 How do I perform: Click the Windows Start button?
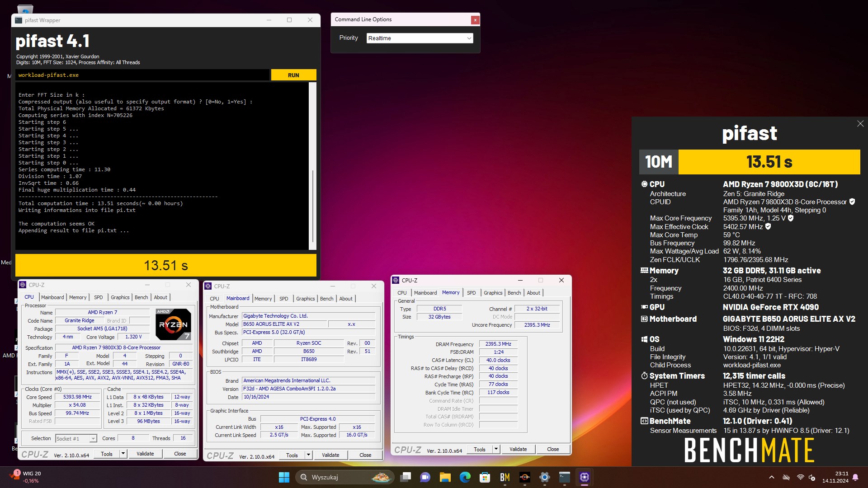[284, 477]
